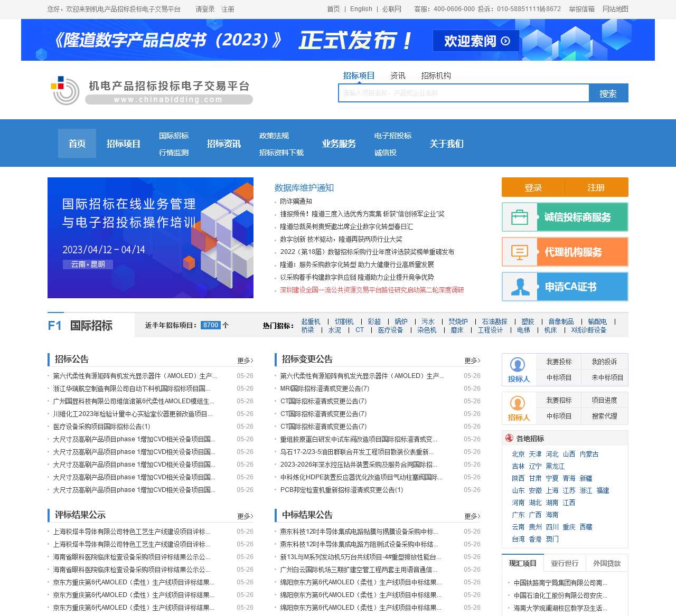Click English link in top bar
Screen dimensions: 676x616
pyautogui.click(x=361, y=9)
